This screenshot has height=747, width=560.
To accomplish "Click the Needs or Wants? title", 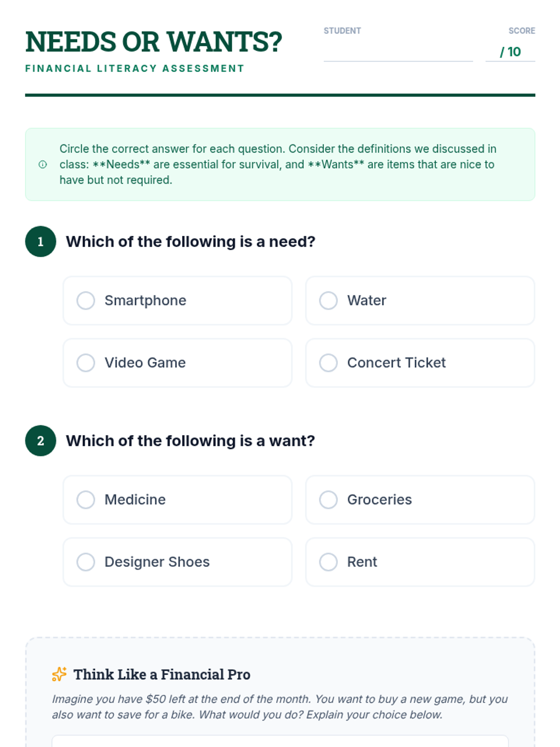I will click(154, 42).
